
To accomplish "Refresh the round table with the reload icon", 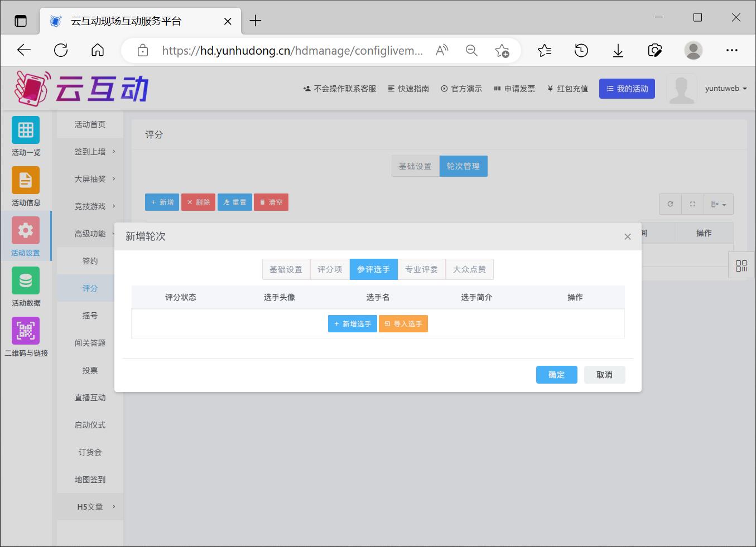I will [670, 204].
